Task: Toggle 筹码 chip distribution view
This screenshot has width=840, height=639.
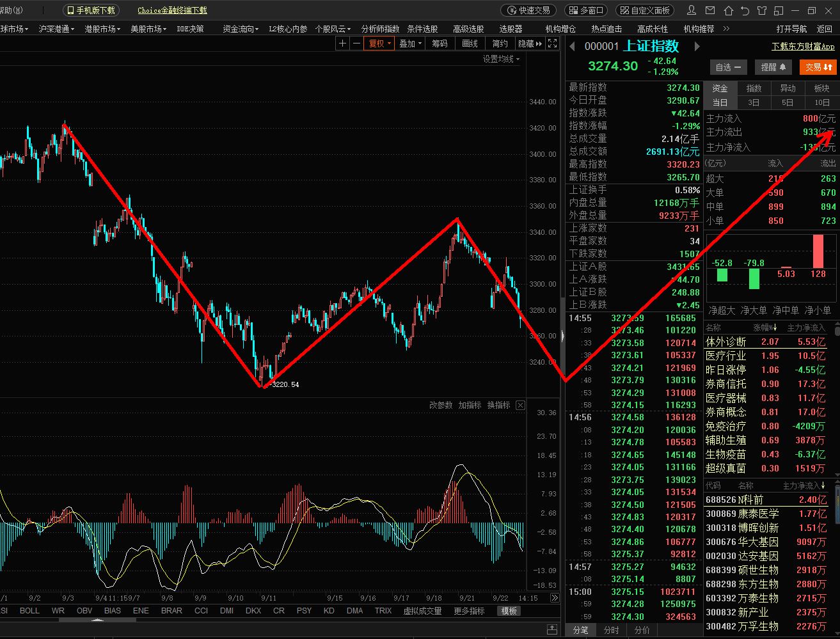Action: pos(440,43)
